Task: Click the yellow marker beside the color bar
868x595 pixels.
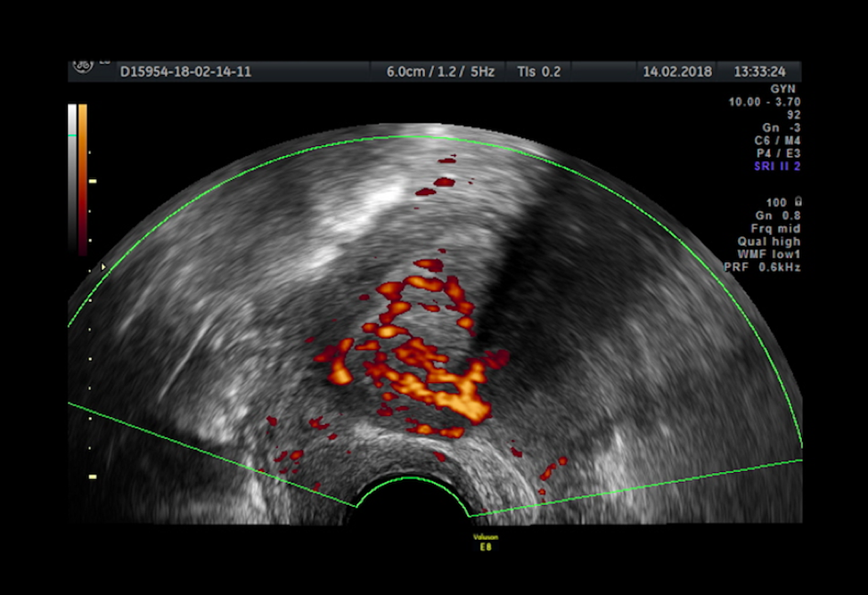Action: [x=91, y=181]
